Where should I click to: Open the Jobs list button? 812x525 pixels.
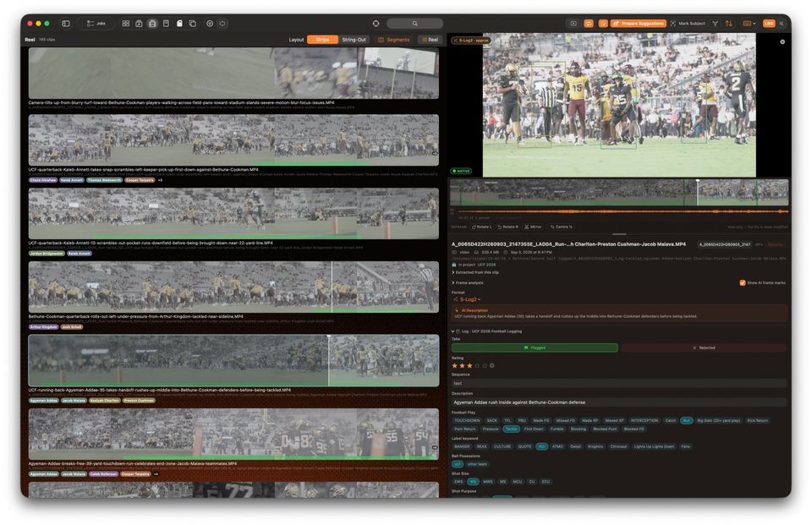coord(96,24)
